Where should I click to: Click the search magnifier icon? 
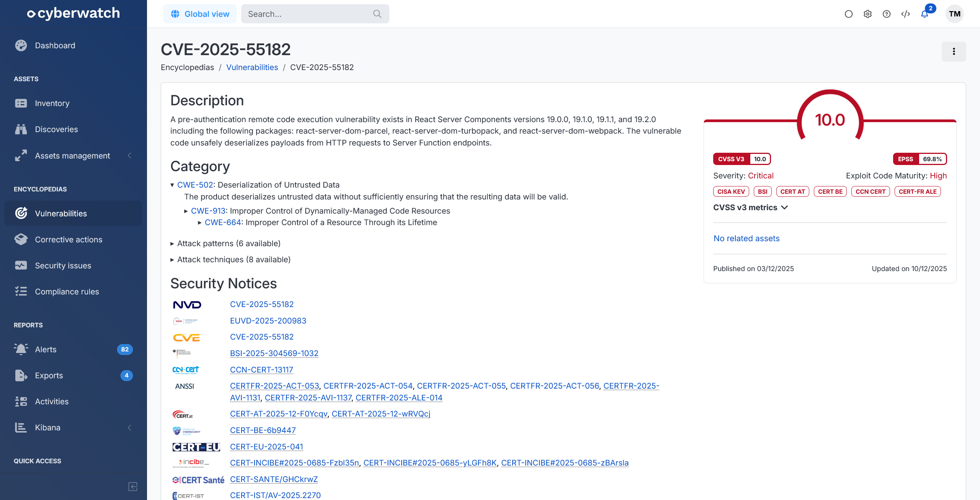click(377, 14)
